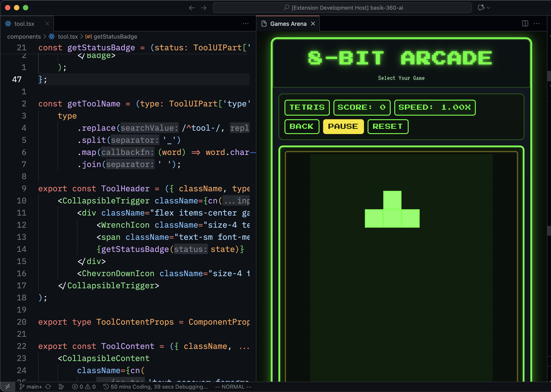This screenshot has width=551, height=392.
Task: Click the remote window icon in status bar
Action: click(7, 386)
